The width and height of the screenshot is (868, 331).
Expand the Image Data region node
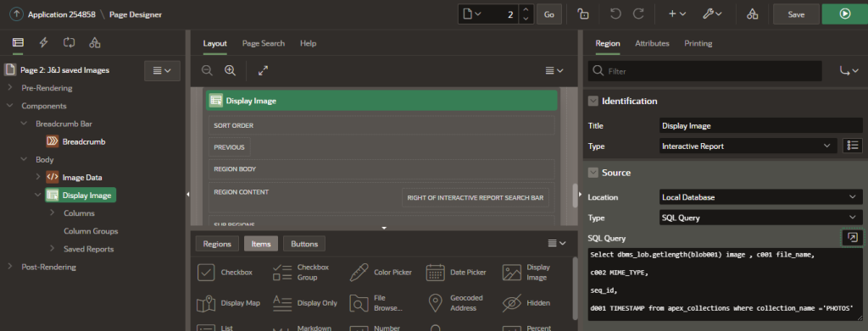click(37, 178)
